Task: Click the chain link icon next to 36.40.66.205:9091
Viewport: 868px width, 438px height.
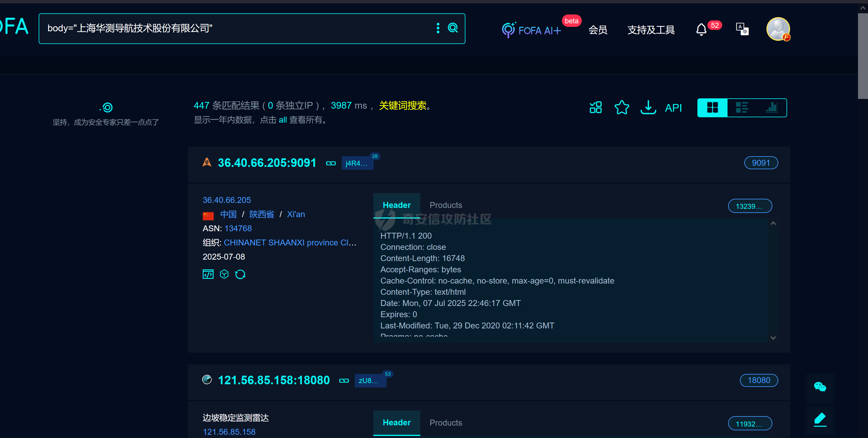Action: (331, 163)
